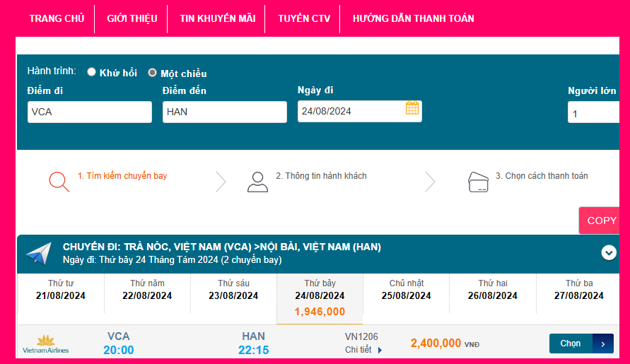
Task: Open the TRANG CHỦ menu item
Action: 57,19
